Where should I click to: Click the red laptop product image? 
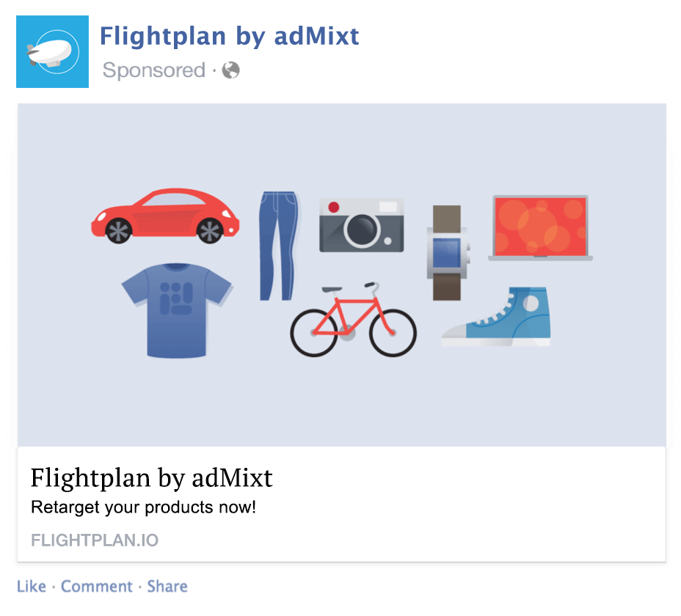[x=540, y=228]
